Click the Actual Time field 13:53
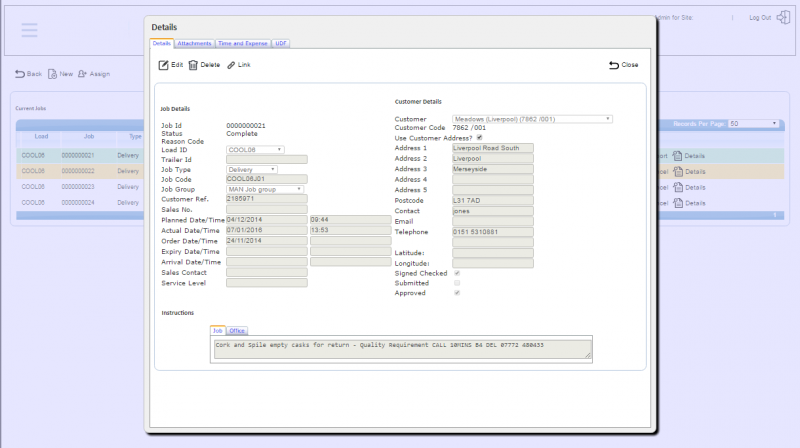Viewport: 800px width, 448px height. pyautogui.click(x=351, y=230)
